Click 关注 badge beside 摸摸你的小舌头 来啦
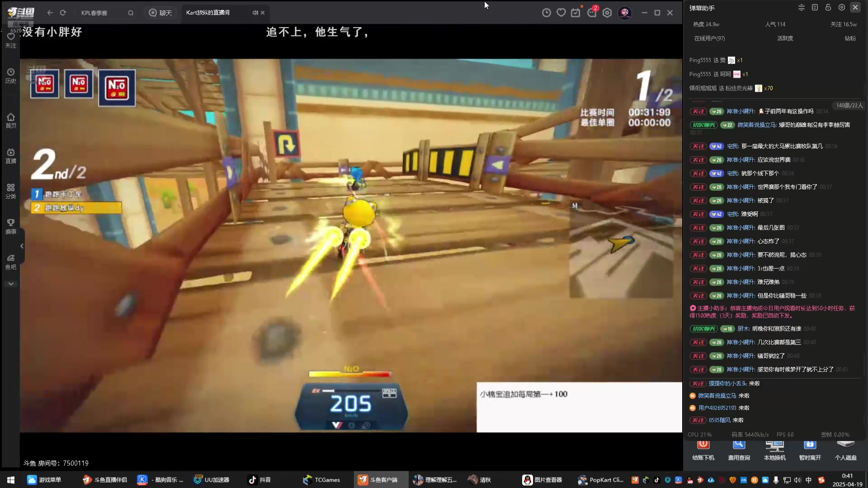868x488 pixels. [x=698, y=383]
